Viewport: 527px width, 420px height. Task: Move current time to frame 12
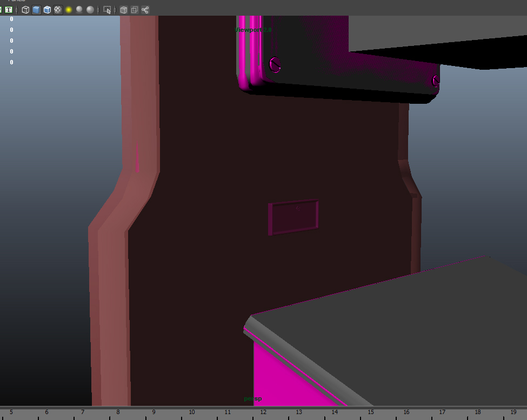tap(263, 412)
